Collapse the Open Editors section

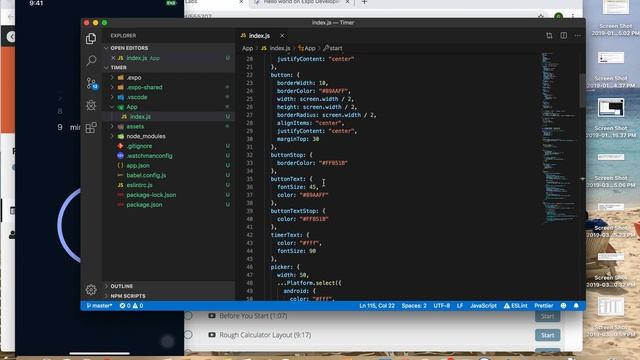coord(169,48)
